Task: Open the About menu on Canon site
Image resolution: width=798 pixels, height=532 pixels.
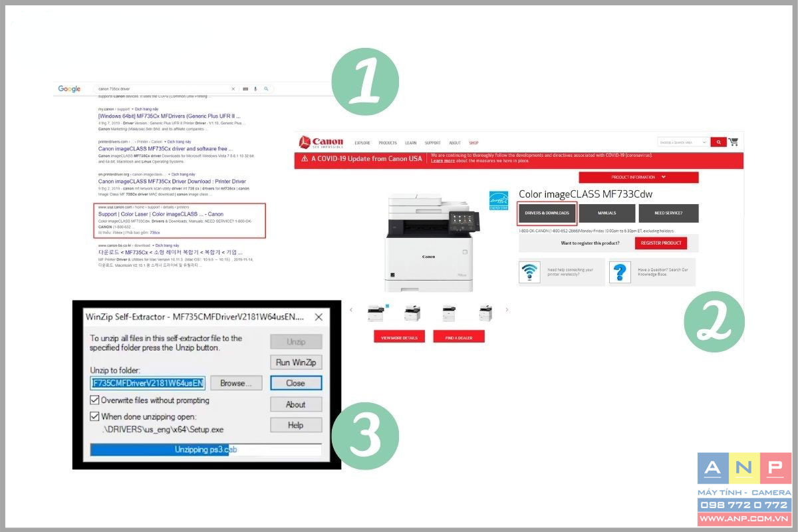Action: tap(455, 143)
